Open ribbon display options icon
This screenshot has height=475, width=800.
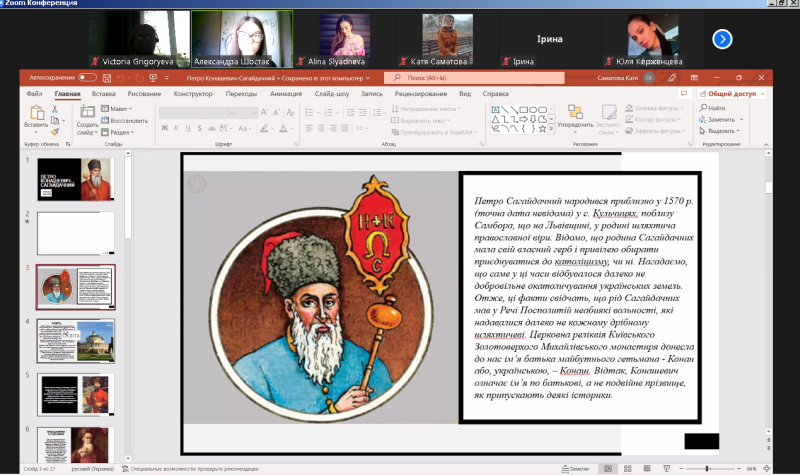[x=694, y=78]
